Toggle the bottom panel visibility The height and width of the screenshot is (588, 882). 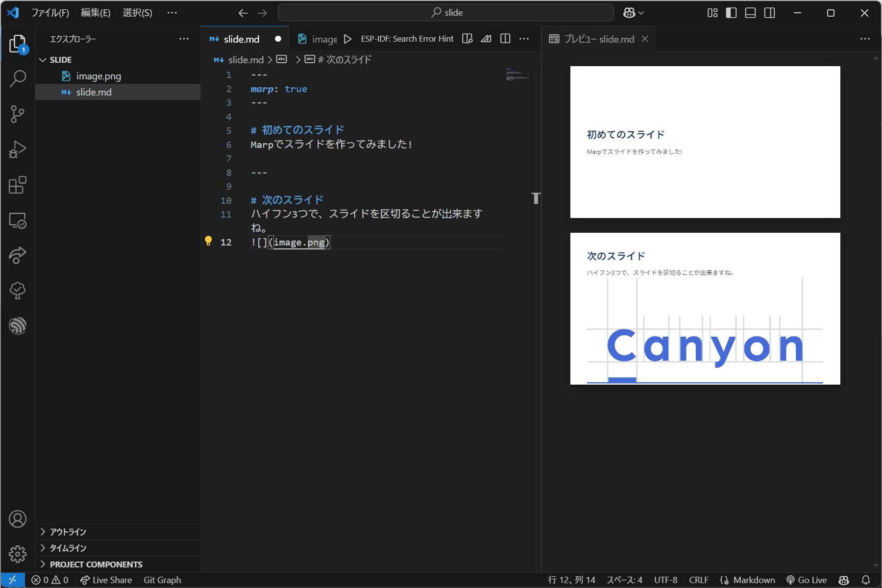[750, 13]
